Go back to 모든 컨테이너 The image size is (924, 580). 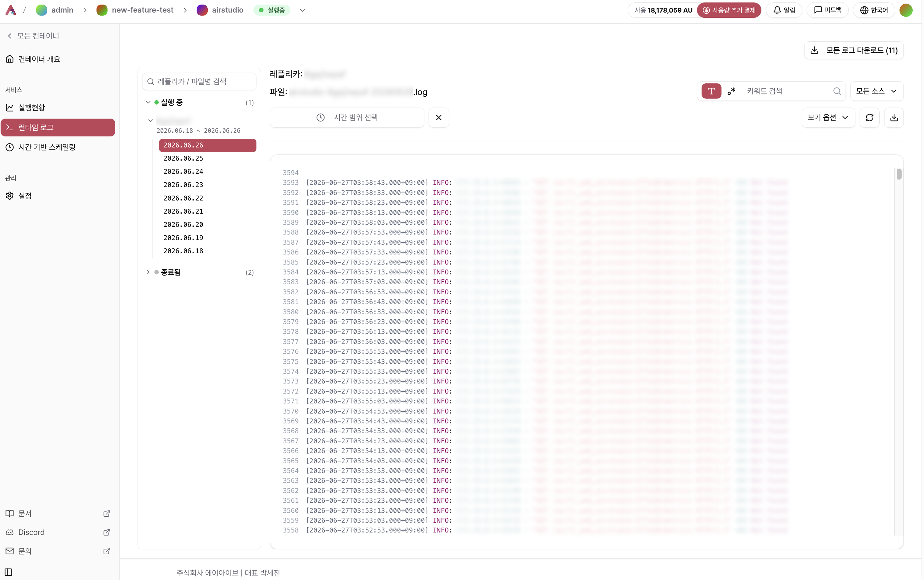(x=33, y=36)
